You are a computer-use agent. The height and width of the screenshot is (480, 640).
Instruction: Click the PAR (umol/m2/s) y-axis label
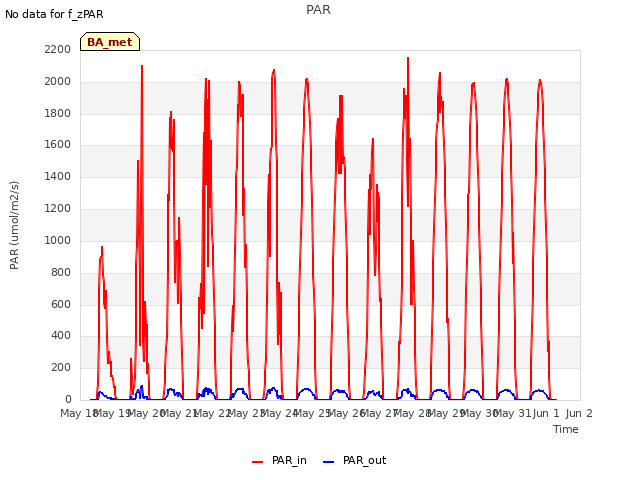coord(14,225)
